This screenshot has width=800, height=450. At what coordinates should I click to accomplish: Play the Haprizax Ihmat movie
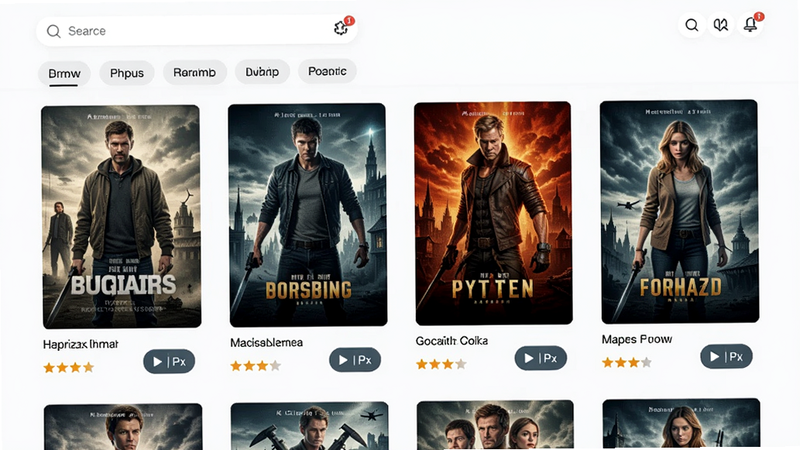click(x=169, y=361)
